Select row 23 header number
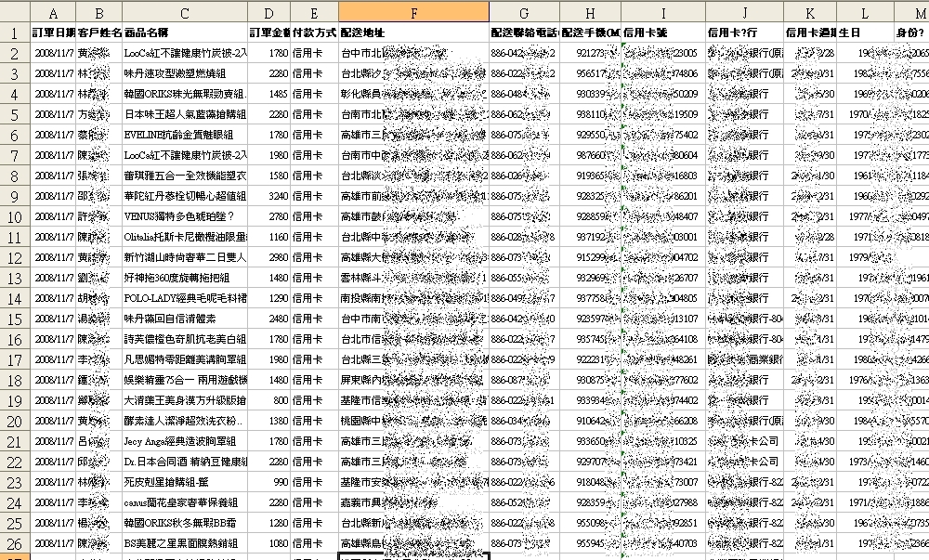929x560 pixels. click(15, 482)
